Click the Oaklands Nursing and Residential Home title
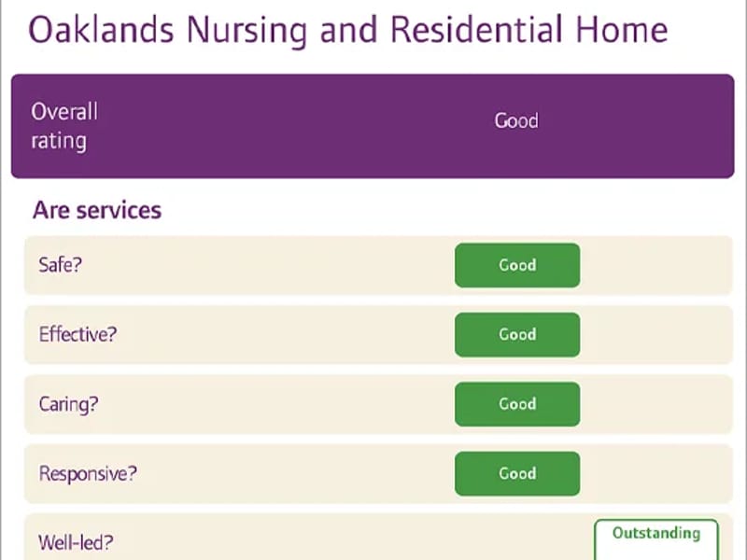The width and height of the screenshot is (747, 560). pyautogui.click(x=347, y=30)
